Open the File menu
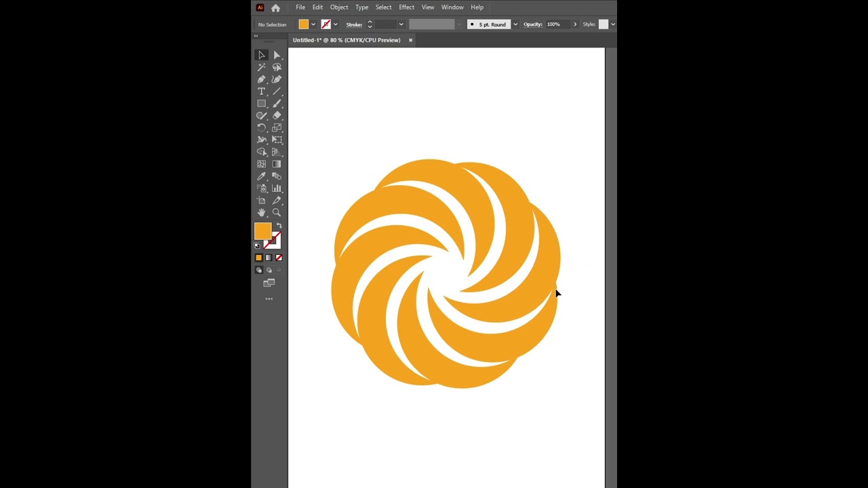 click(300, 7)
